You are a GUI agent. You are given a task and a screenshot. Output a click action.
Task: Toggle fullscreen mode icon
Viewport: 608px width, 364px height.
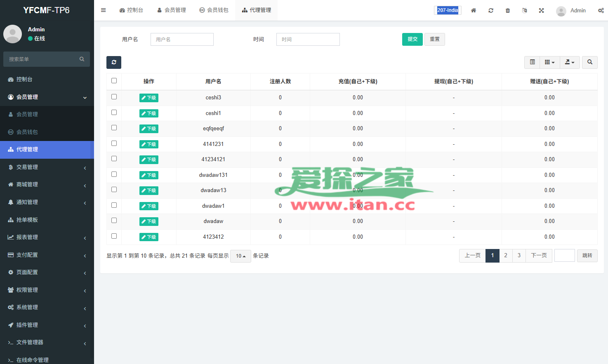541,10
